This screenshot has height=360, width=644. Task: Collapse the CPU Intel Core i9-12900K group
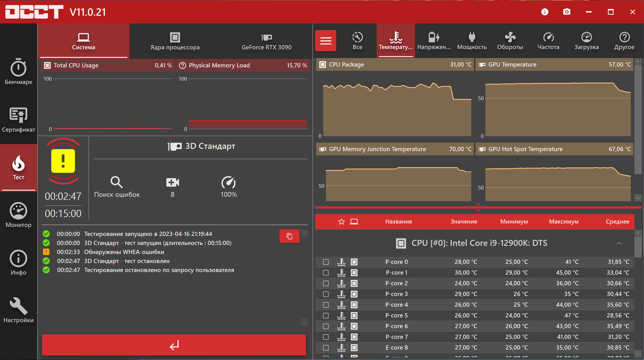[x=619, y=243]
